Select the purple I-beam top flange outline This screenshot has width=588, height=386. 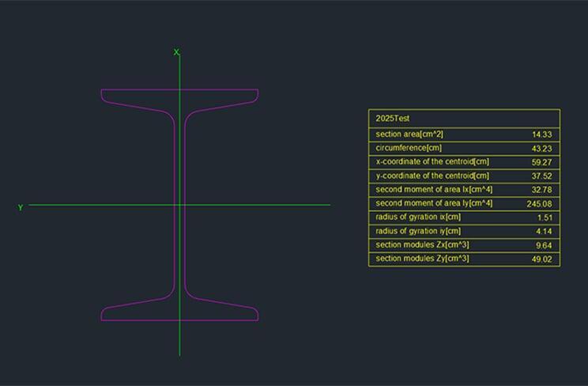179,89
